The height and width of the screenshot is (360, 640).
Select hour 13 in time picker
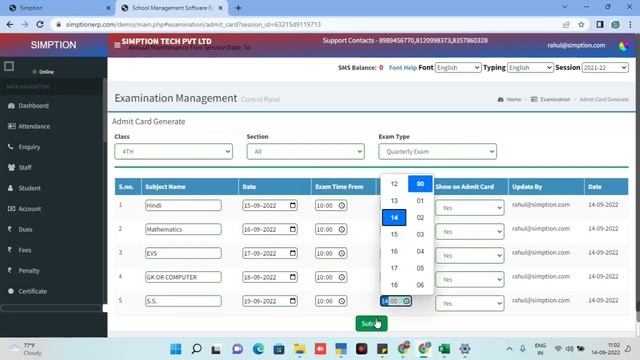pos(394,200)
